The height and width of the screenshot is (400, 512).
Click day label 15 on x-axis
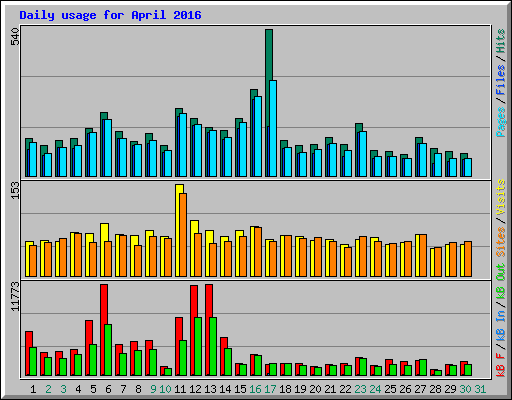tap(240, 389)
